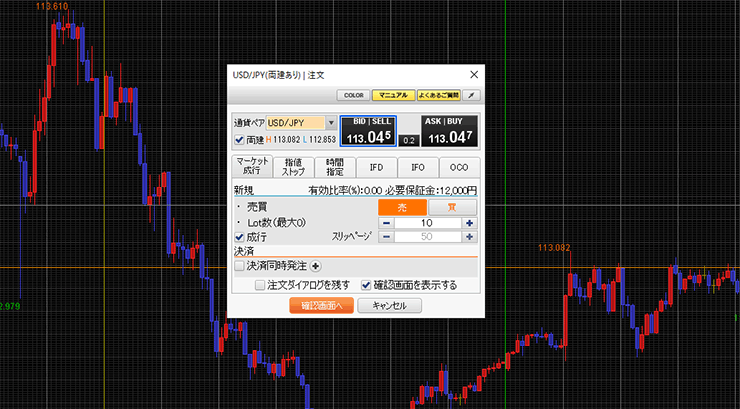
Task: Click the pin icon in dialog toolbar
Action: tap(470, 95)
